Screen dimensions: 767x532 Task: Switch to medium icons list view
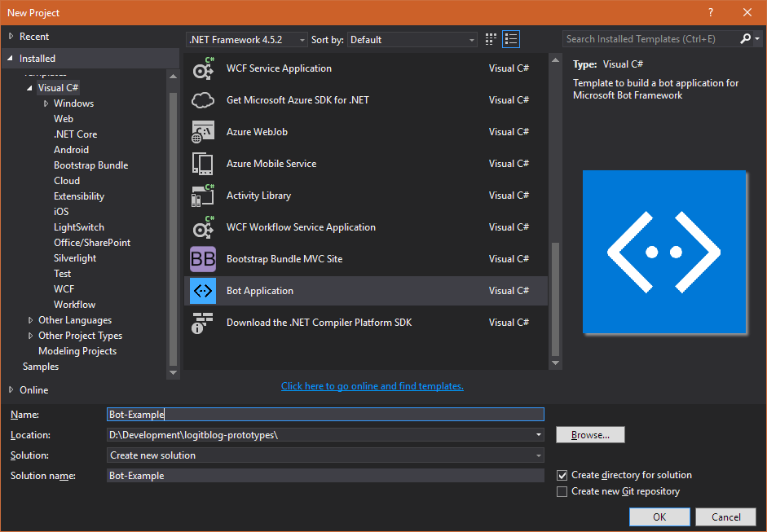coord(511,39)
